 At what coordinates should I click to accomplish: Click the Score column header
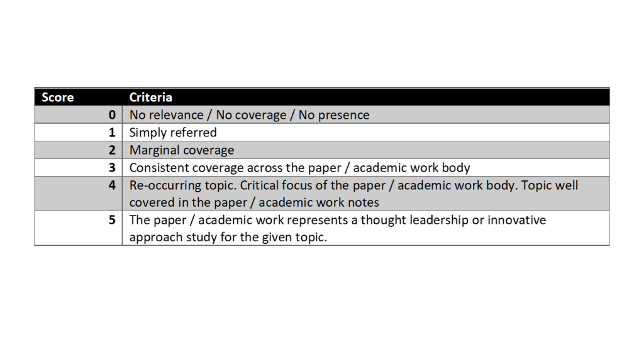[x=57, y=97]
